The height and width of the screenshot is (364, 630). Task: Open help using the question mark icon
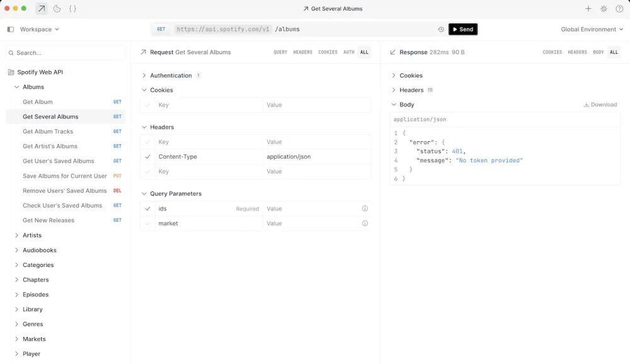619,9
